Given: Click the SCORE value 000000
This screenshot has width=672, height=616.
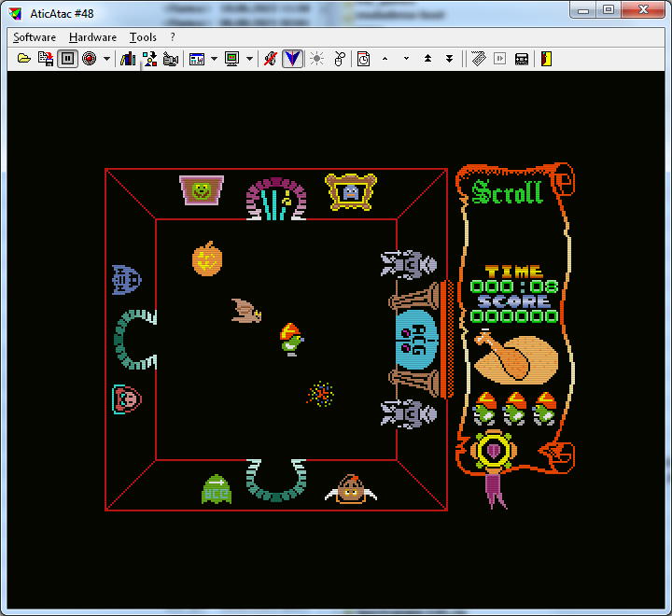Looking at the screenshot, I should click(x=514, y=316).
